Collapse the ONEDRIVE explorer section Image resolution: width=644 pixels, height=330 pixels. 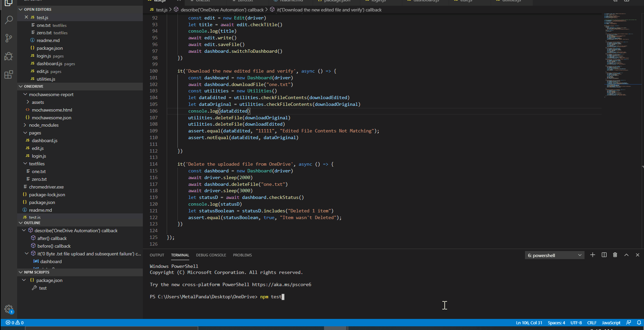(21, 86)
